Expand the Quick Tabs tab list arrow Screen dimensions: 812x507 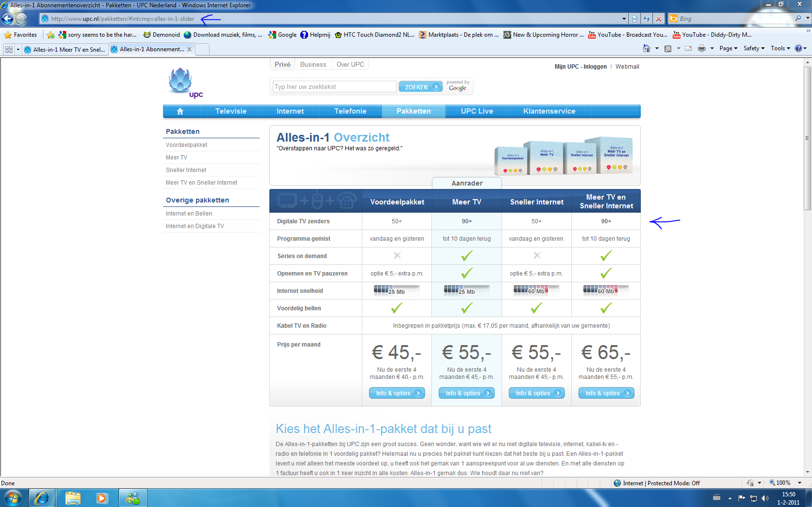[x=18, y=49]
